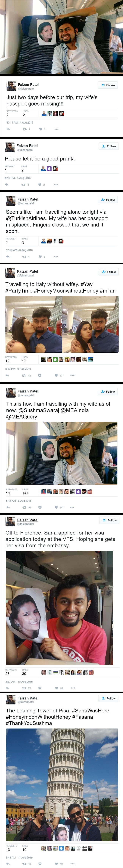Like the 'Please let it be a good prank' tweet
The width and height of the screenshot is (123, 868).
pos(40,185)
